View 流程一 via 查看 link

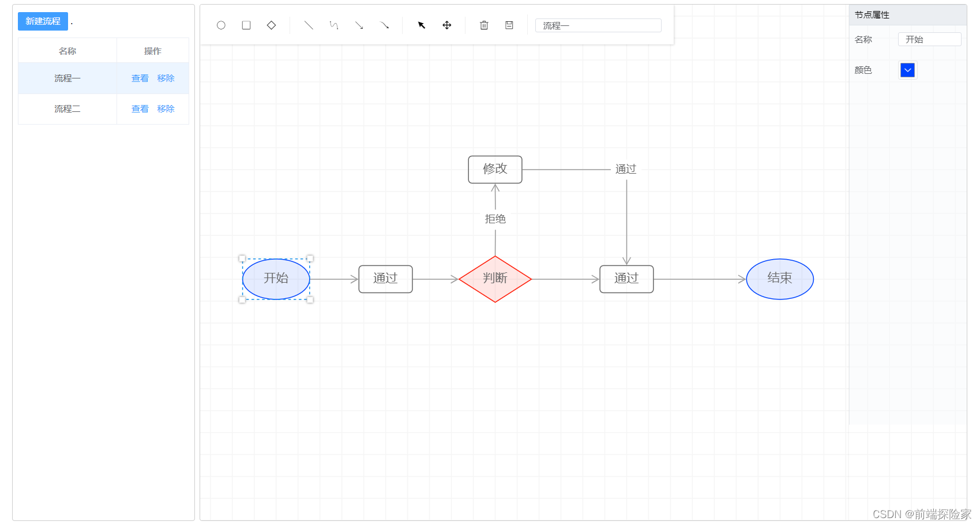[x=140, y=78]
